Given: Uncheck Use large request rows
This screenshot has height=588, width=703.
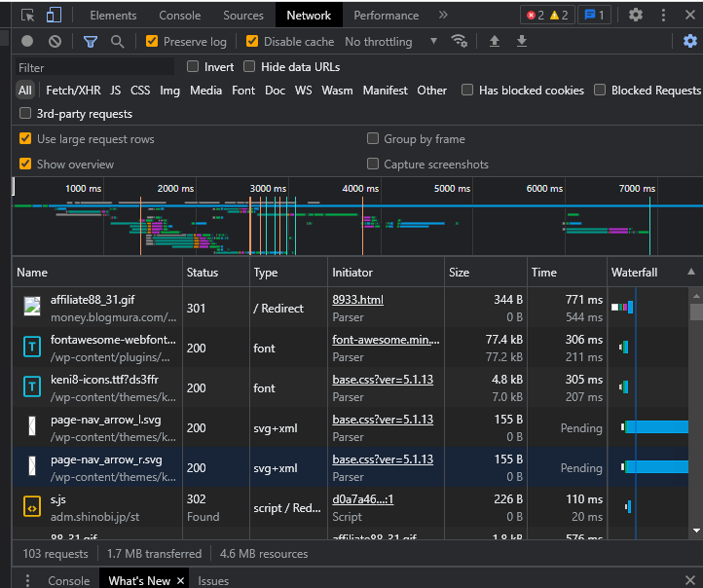Looking at the screenshot, I should click(25, 138).
